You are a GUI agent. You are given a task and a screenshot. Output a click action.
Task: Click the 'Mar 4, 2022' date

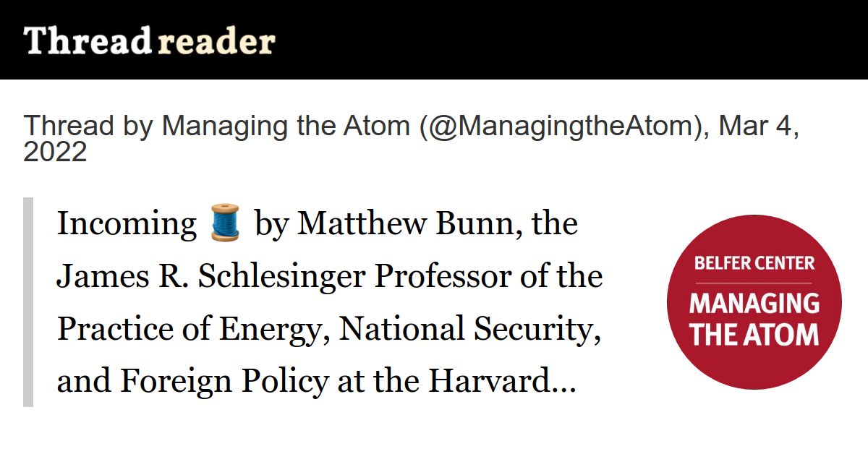(x=411, y=139)
